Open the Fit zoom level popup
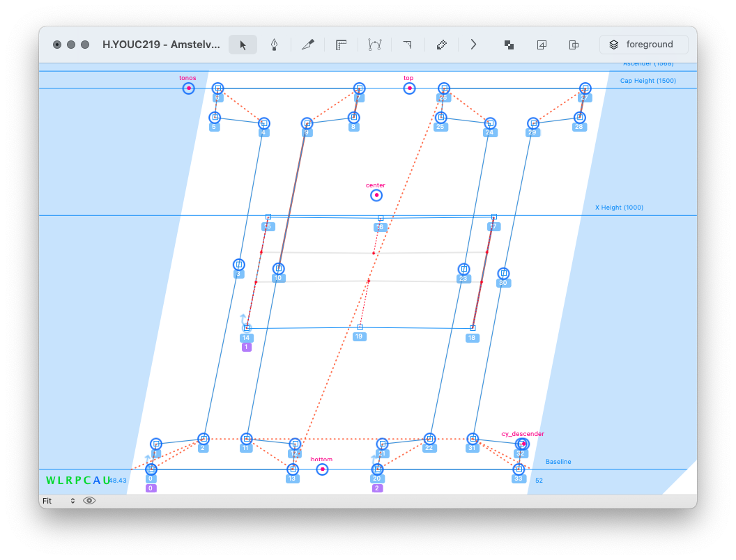Viewport: 736px width, 560px height. pyautogui.click(x=58, y=501)
